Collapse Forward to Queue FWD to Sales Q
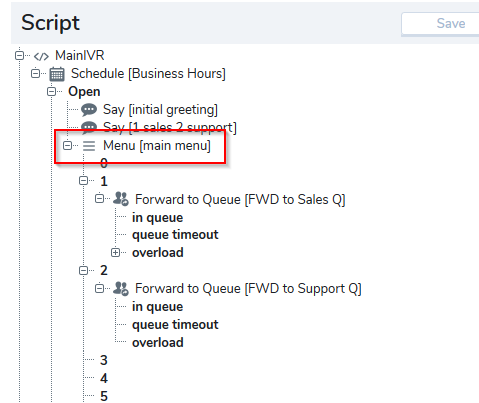The width and height of the screenshot is (479, 403). click(99, 199)
